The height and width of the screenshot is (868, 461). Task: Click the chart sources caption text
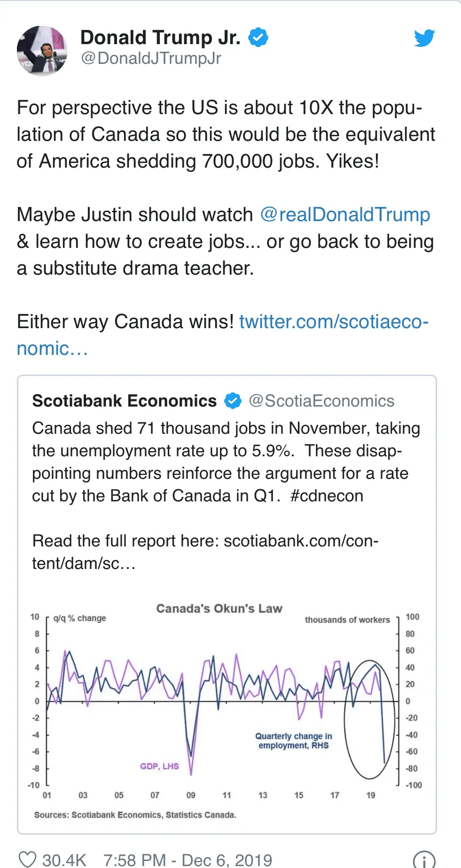click(135, 815)
